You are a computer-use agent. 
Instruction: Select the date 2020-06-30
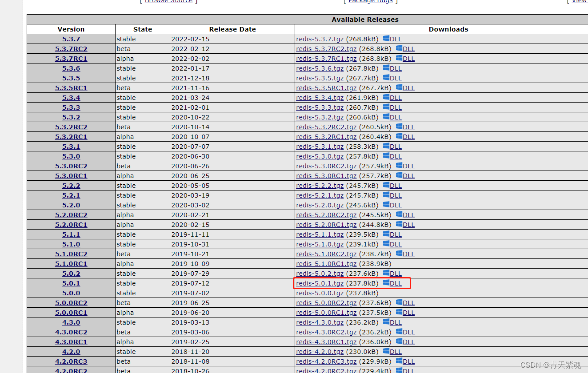click(190, 156)
